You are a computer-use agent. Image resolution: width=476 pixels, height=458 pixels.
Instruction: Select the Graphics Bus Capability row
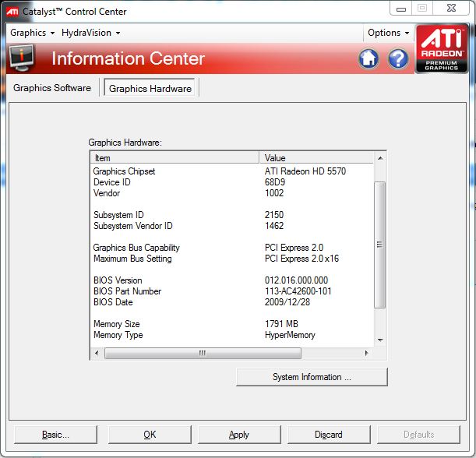click(232, 248)
